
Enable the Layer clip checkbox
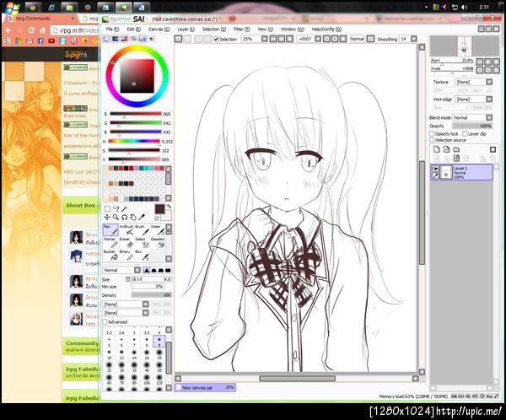click(465, 133)
